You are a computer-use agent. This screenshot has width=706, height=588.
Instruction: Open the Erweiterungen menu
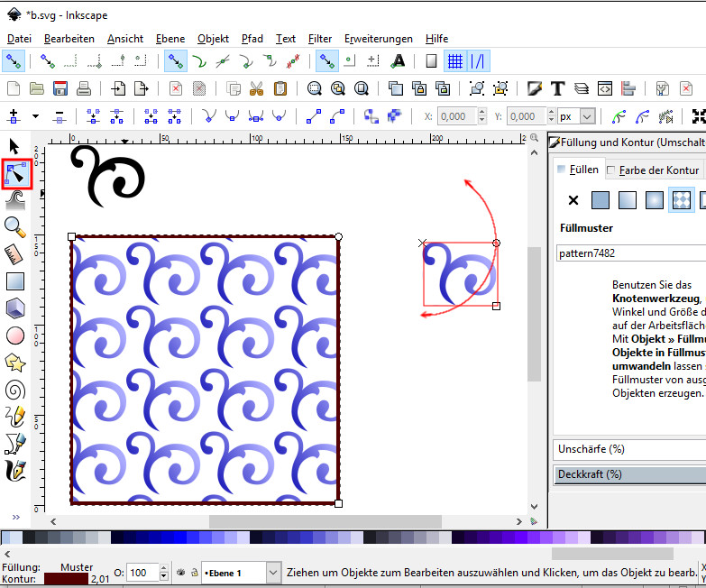pyautogui.click(x=378, y=39)
